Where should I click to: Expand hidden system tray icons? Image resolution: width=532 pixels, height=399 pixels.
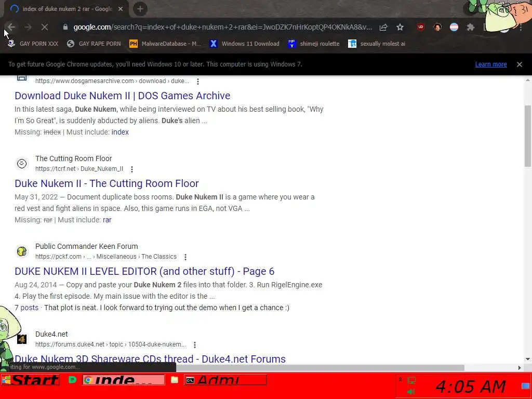pyautogui.click(x=401, y=380)
